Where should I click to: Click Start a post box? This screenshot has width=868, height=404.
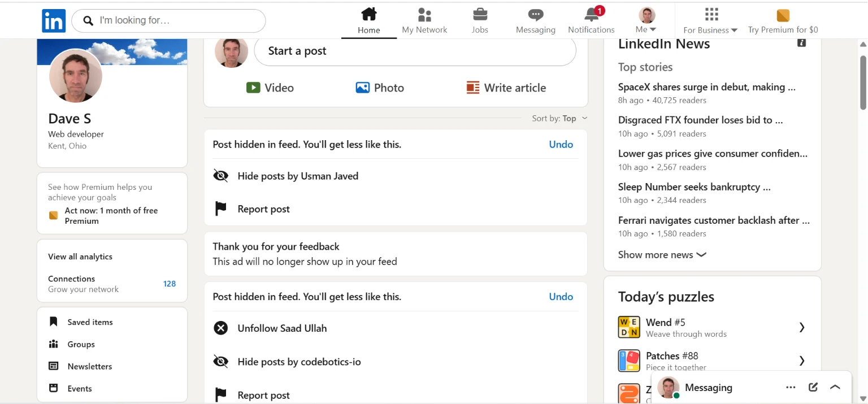click(415, 51)
